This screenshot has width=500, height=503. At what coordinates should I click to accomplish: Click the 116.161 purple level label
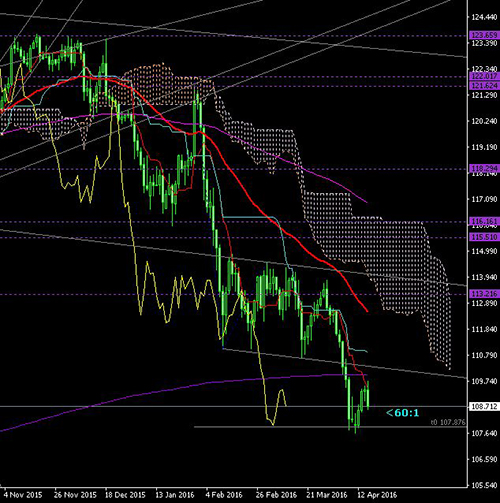[484, 221]
